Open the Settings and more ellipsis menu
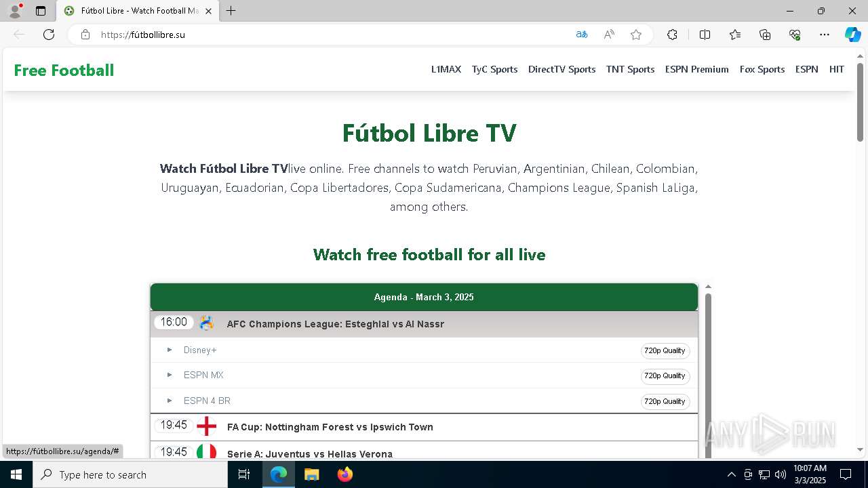 825,35
